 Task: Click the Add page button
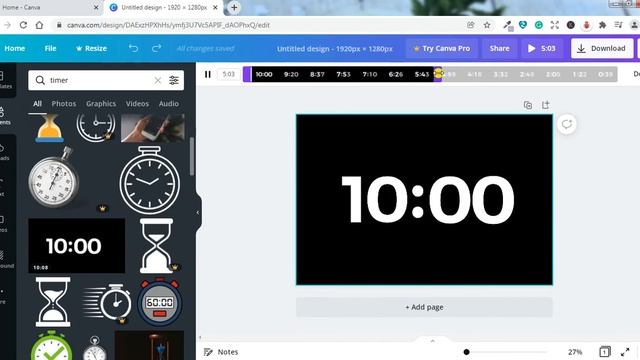click(x=424, y=307)
